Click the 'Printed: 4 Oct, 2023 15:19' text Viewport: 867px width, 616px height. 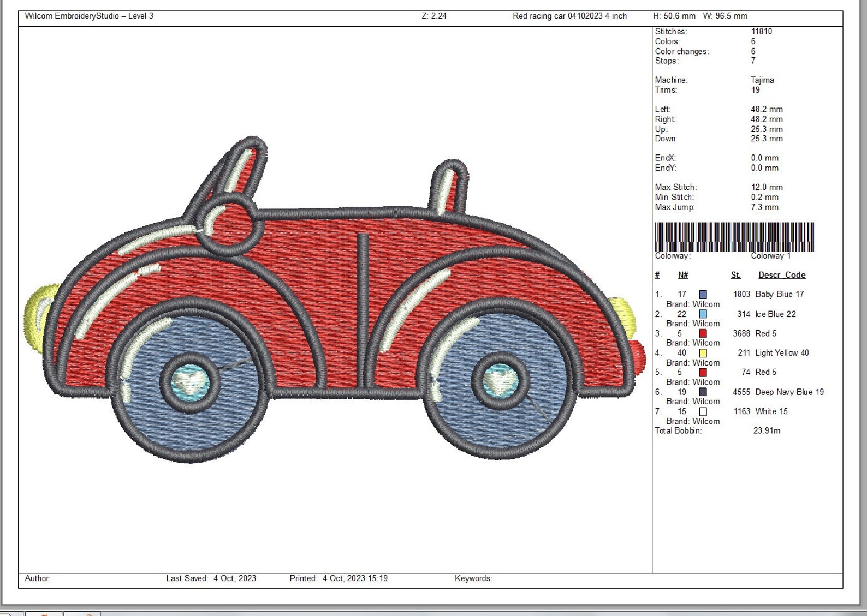click(x=339, y=578)
